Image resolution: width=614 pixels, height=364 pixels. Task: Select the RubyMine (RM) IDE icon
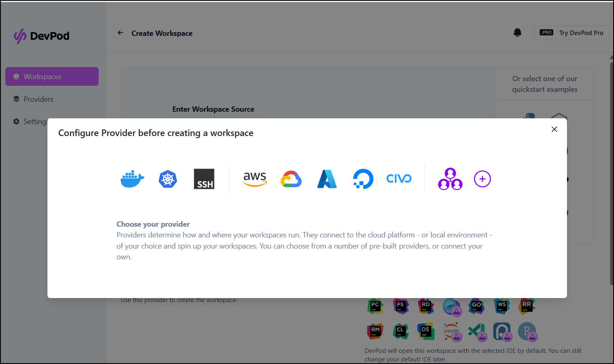(x=375, y=331)
